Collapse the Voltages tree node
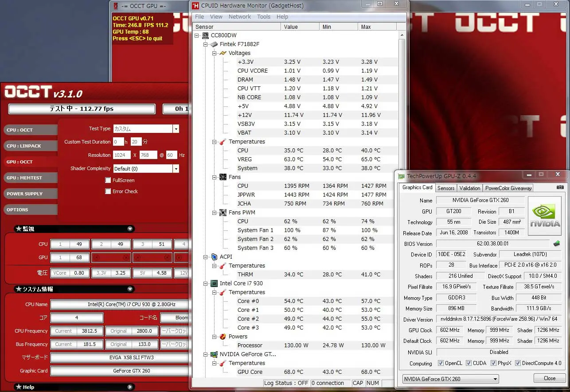 214,53
